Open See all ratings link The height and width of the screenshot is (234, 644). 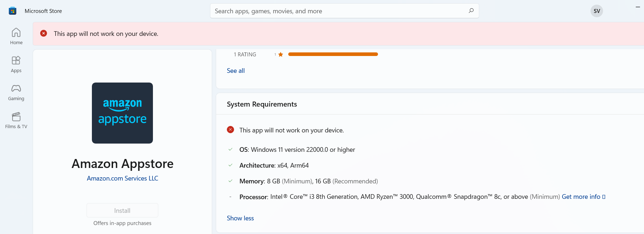235,71
